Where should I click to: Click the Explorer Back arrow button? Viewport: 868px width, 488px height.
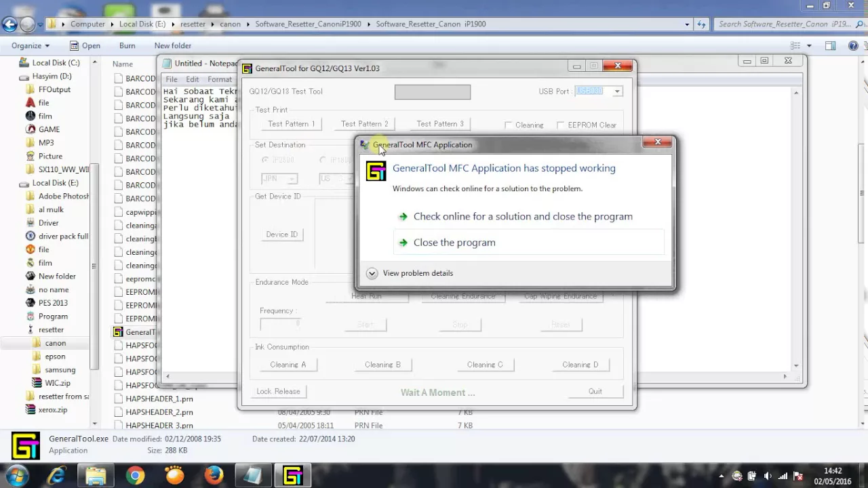coord(9,24)
